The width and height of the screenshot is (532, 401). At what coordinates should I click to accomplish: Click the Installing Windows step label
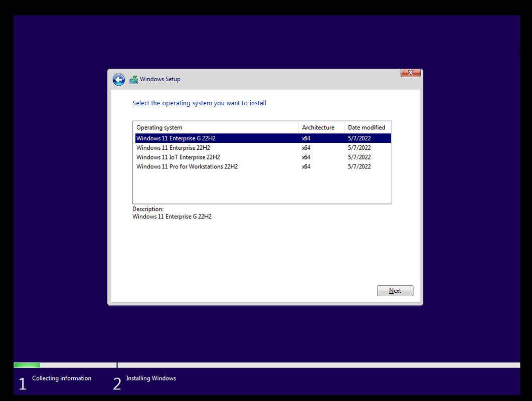151,378
